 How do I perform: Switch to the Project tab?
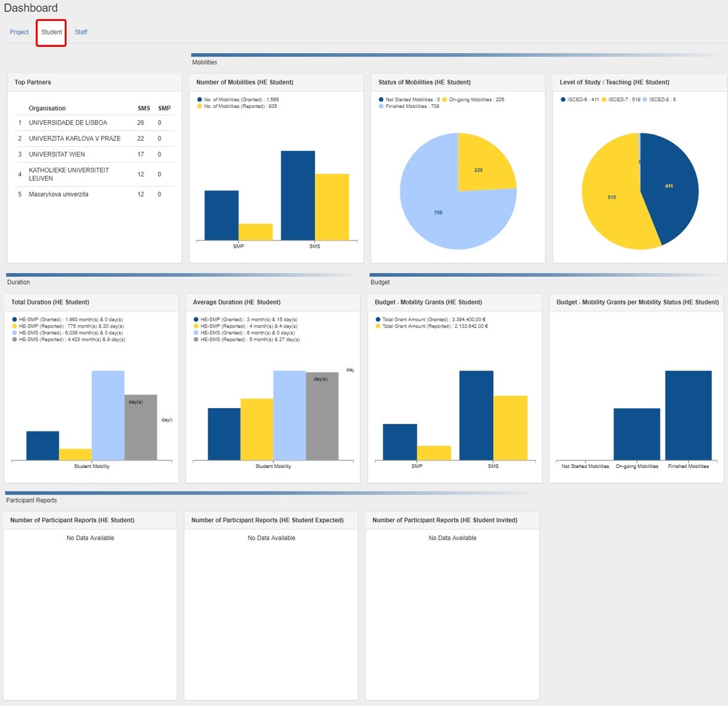point(19,32)
